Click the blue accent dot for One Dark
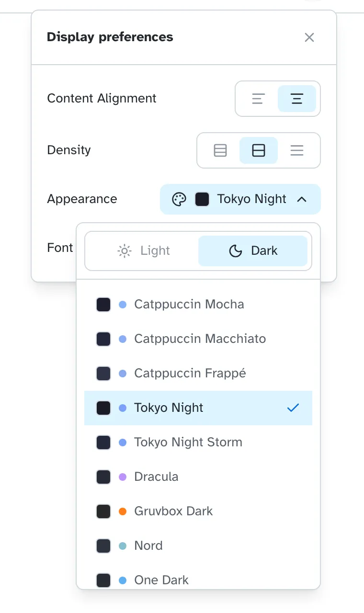This screenshot has height=613, width=364. 123,580
